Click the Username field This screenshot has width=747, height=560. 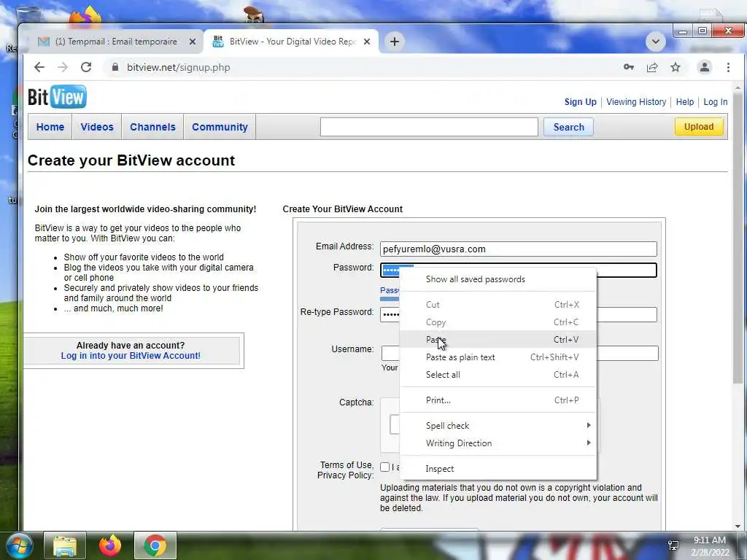point(519,354)
